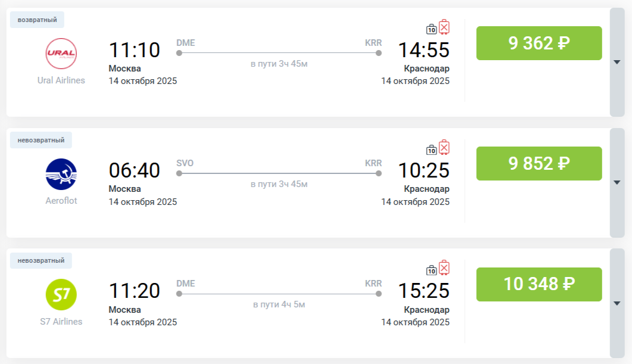Click the 11:10 departure time
632x364 pixels.
point(135,50)
